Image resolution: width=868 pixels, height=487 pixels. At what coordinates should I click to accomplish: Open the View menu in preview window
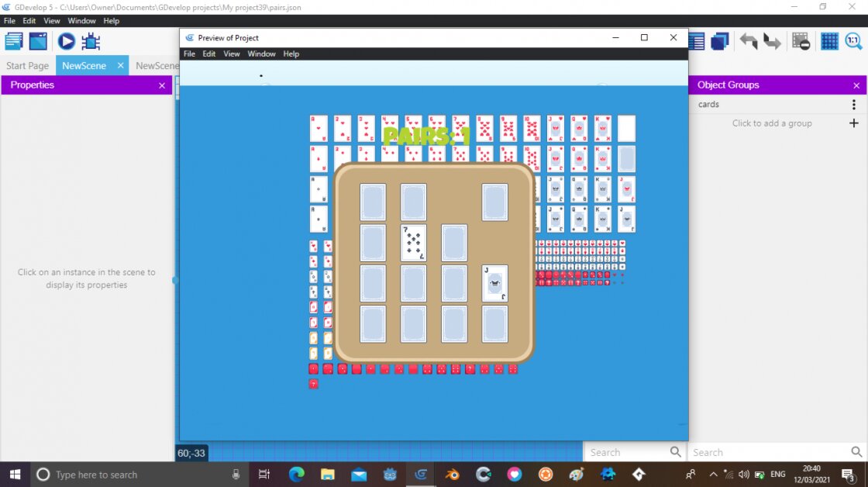[x=232, y=54]
